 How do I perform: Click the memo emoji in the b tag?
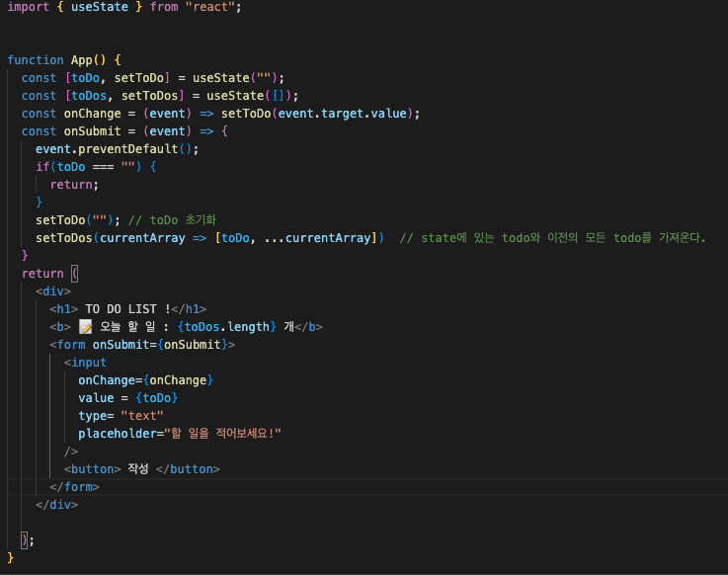point(85,326)
